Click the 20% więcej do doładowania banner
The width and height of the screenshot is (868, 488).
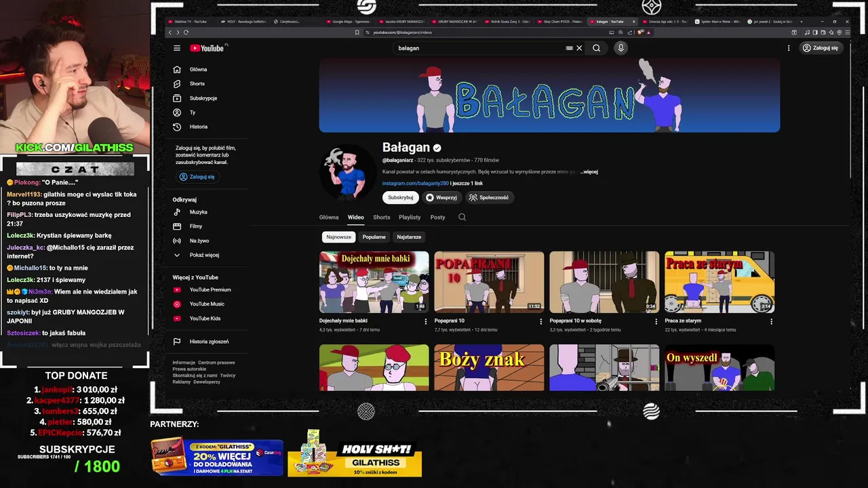click(217, 456)
